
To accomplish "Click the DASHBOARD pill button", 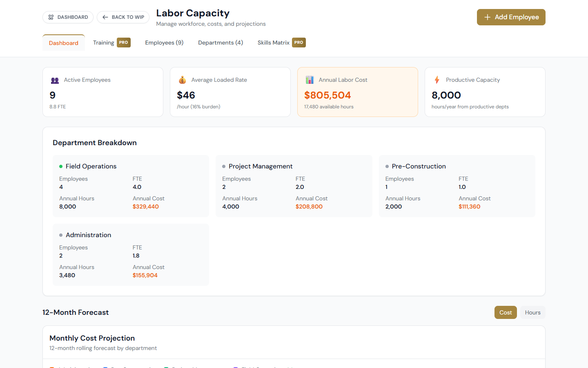I will (x=68, y=17).
